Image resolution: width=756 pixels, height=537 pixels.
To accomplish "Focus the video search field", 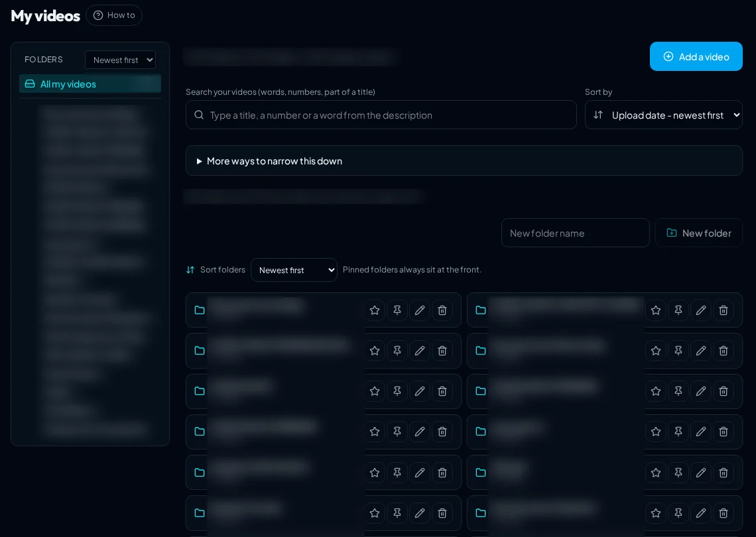I will 381,115.
